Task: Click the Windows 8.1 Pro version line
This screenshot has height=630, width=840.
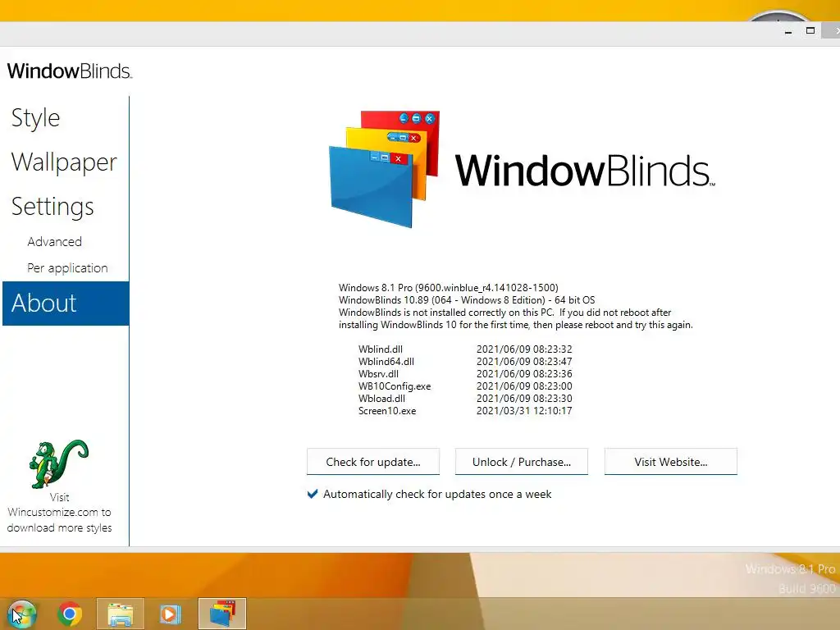Action: click(x=449, y=288)
